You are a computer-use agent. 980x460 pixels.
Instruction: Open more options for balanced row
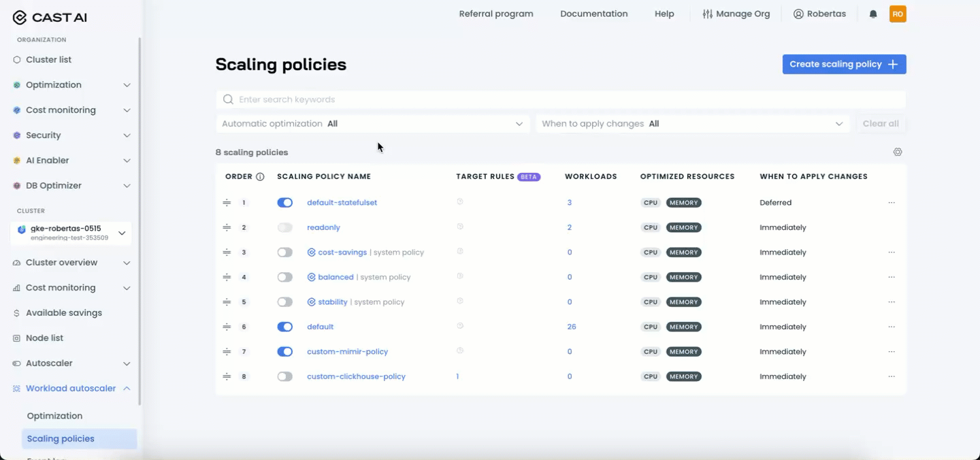pos(892,277)
